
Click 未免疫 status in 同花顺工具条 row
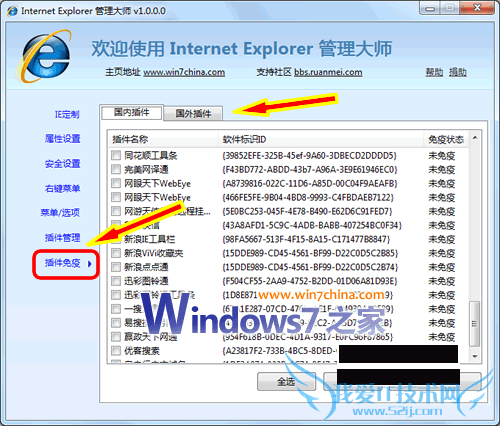(442, 156)
